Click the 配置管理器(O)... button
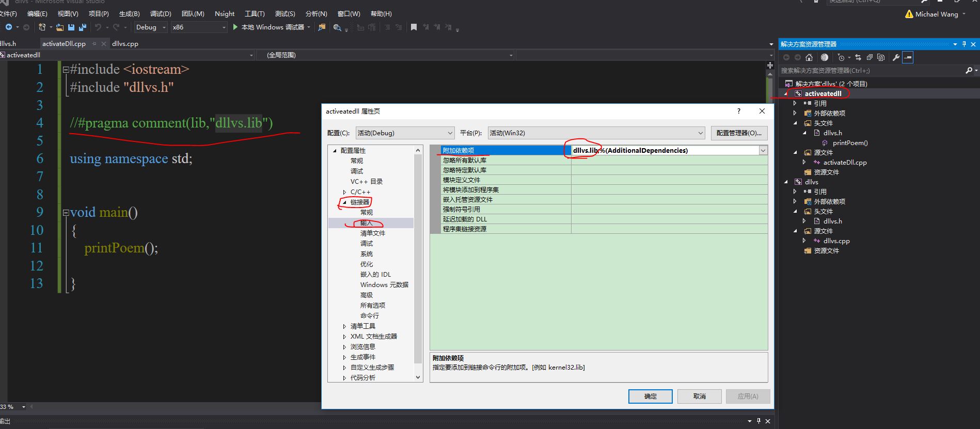980x429 pixels. [739, 133]
